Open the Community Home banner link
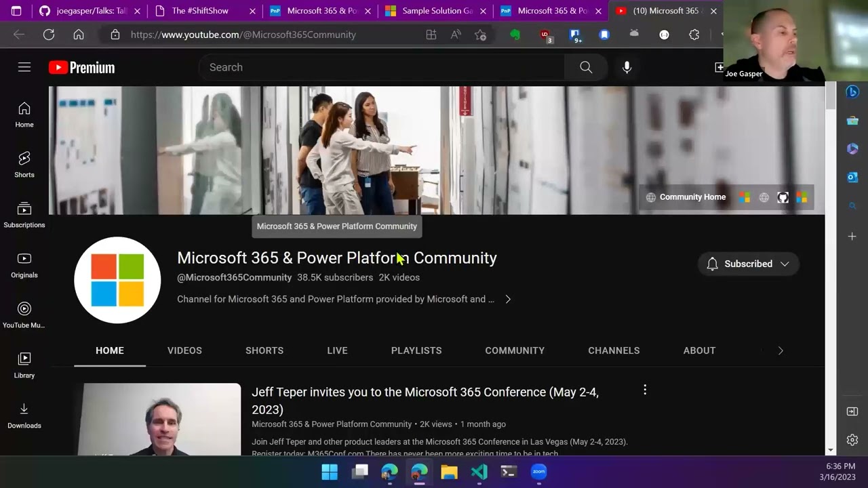Image resolution: width=868 pixels, height=488 pixels. [x=686, y=197]
